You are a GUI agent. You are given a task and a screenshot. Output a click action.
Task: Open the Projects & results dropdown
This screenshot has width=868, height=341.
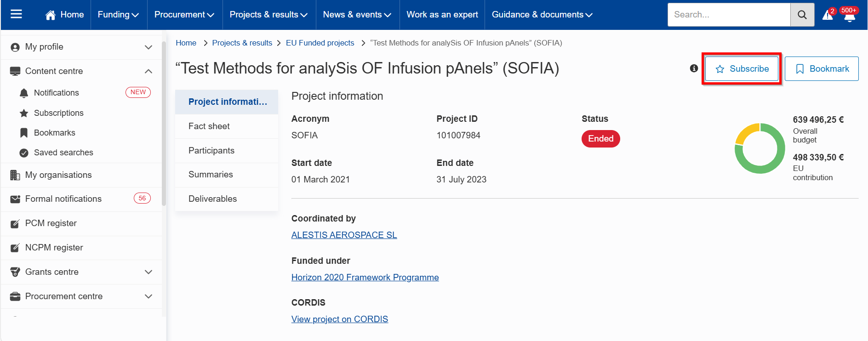269,15
